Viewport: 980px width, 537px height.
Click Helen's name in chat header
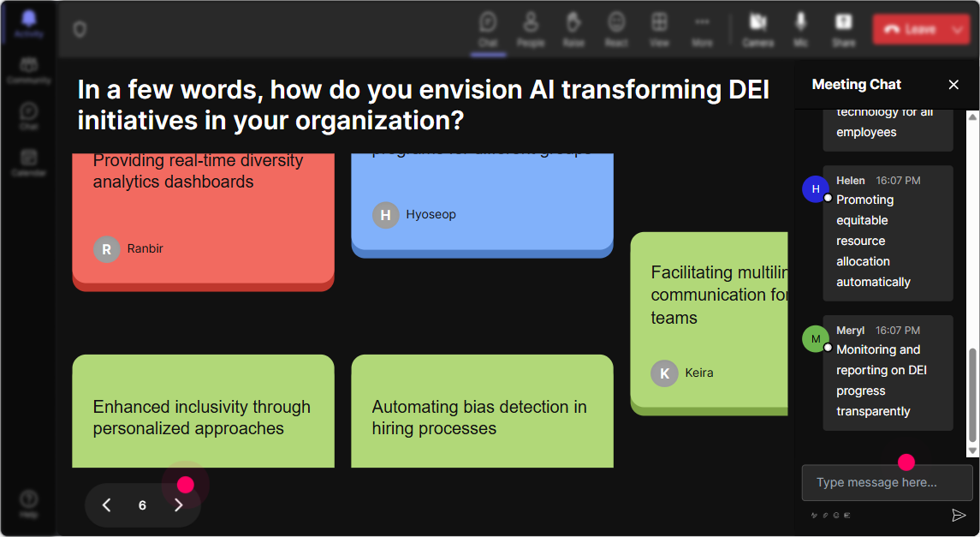[x=851, y=180]
